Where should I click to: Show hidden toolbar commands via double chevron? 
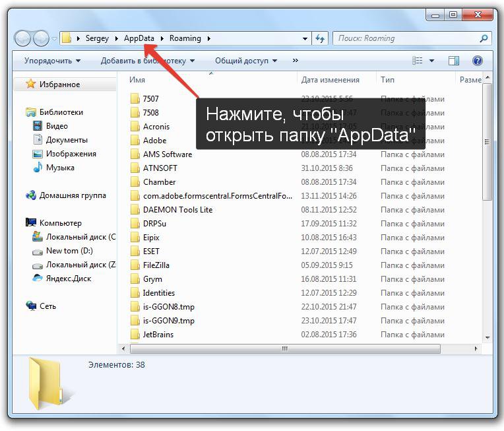point(295,61)
